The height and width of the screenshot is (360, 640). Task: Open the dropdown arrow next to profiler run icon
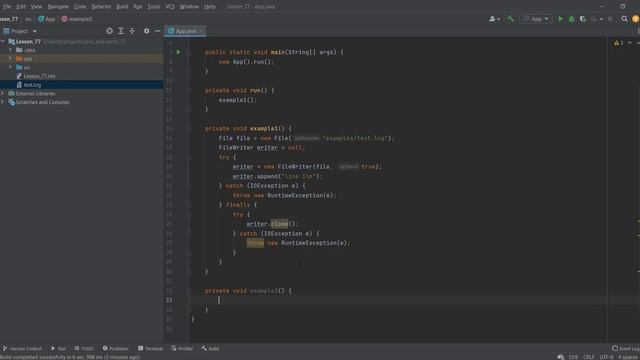601,19
